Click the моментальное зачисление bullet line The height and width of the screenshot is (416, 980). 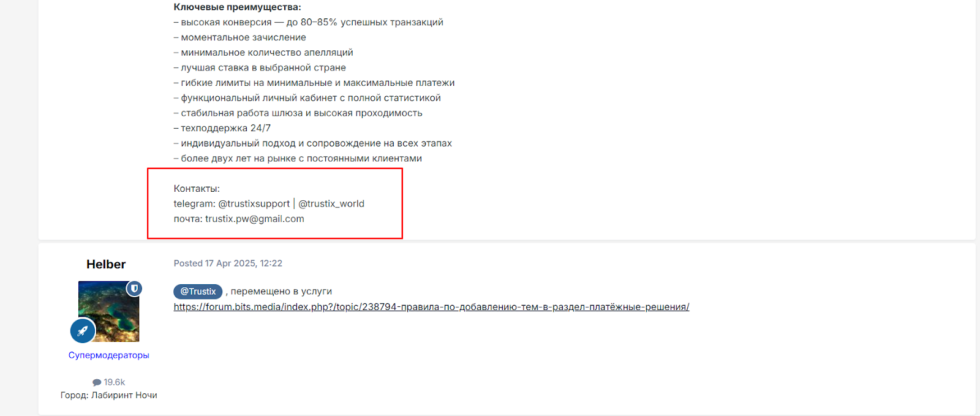tap(240, 37)
